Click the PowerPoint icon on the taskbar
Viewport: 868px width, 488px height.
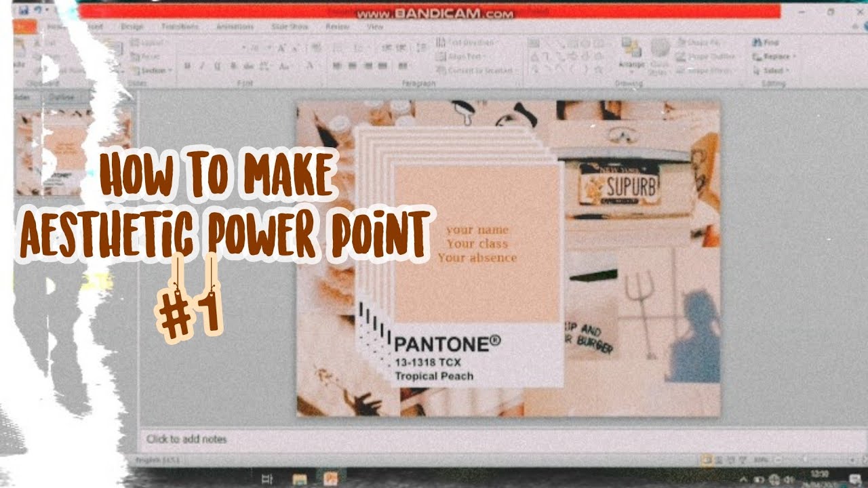pos(332,479)
